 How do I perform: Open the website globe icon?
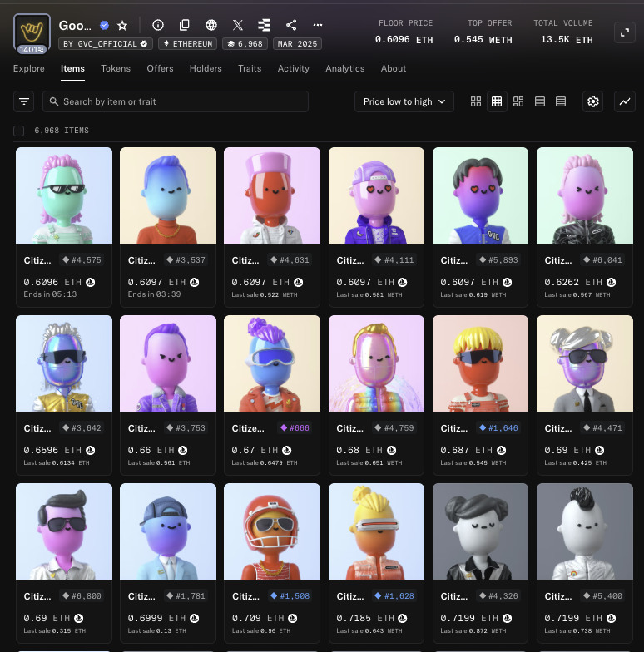coord(211,25)
